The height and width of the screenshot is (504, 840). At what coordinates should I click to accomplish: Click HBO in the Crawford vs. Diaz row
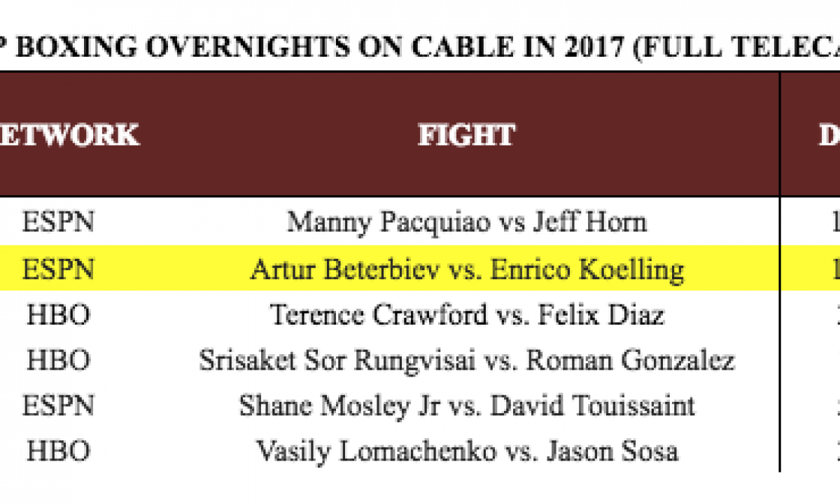click(58, 316)
